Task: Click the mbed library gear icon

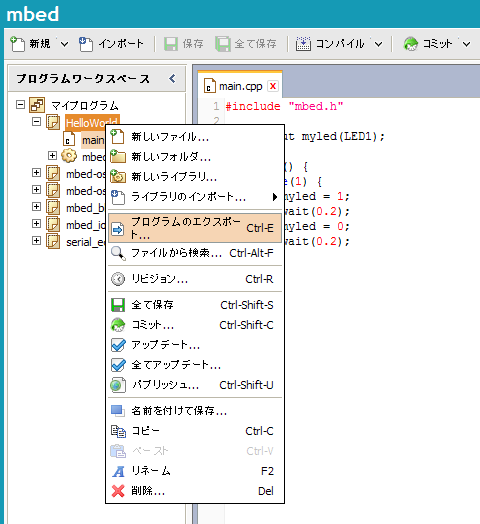Action: tap(69, 156)
